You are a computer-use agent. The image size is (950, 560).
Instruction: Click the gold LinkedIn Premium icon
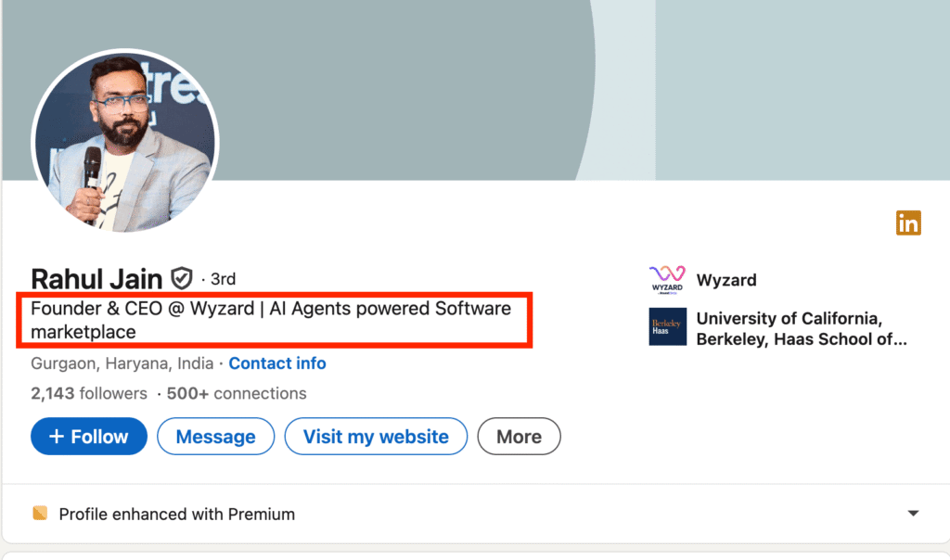tap(908, 223)
